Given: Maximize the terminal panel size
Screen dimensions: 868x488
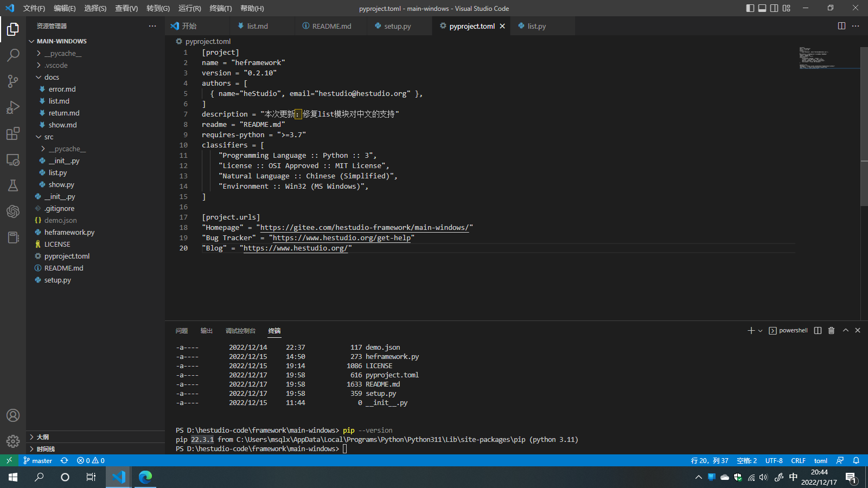Looking at the screenshot, I should tap(845, 330).
